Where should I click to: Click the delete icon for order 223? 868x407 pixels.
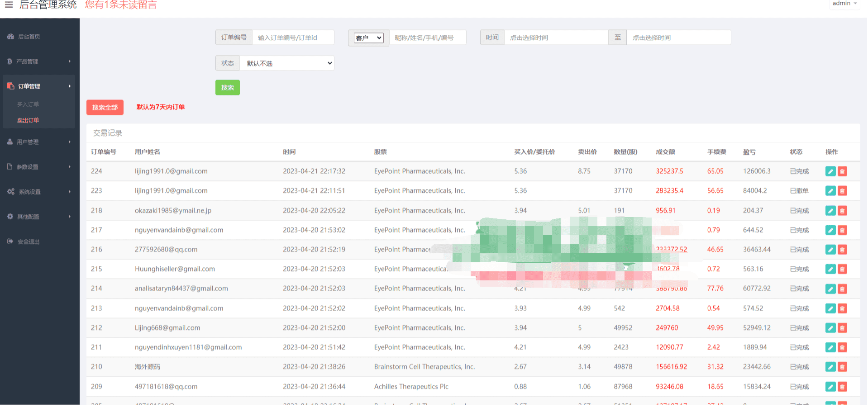click(x=842, y=191)
